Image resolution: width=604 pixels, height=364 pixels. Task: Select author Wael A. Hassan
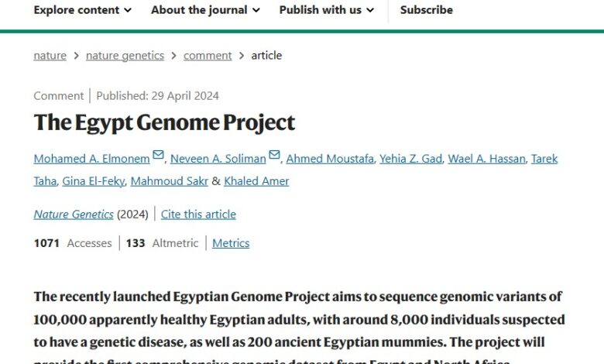[488, 159]
